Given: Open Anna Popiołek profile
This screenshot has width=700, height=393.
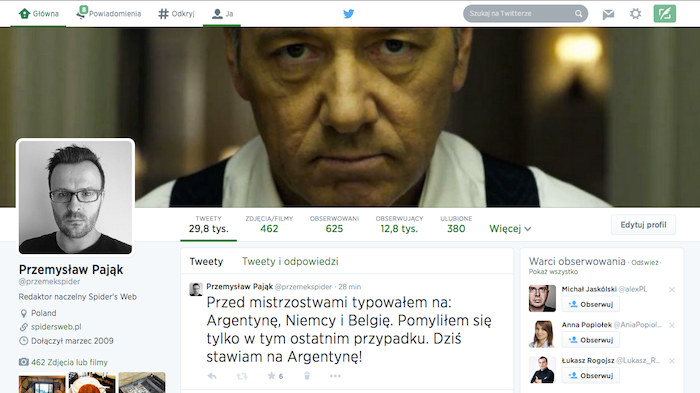Looking at the screenshot, I should click(x=587, y=325).
